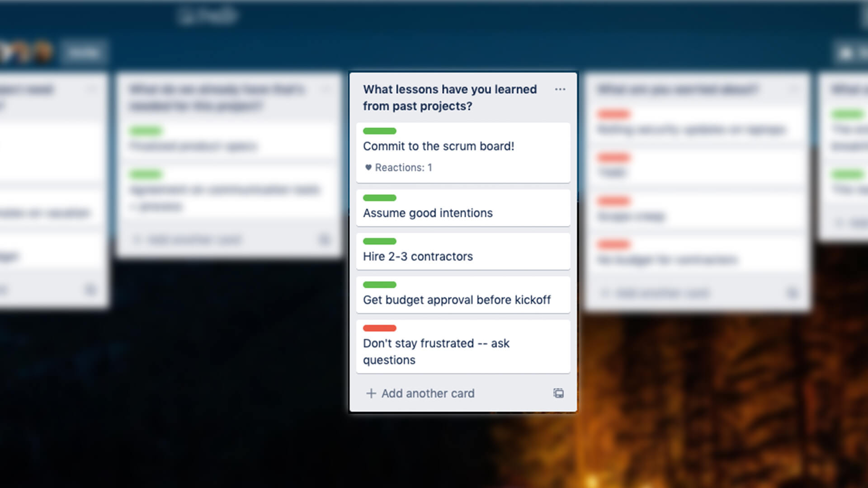868x488 pixels.
Task: Click '+ Add another card' button
Action: [420, 393]
